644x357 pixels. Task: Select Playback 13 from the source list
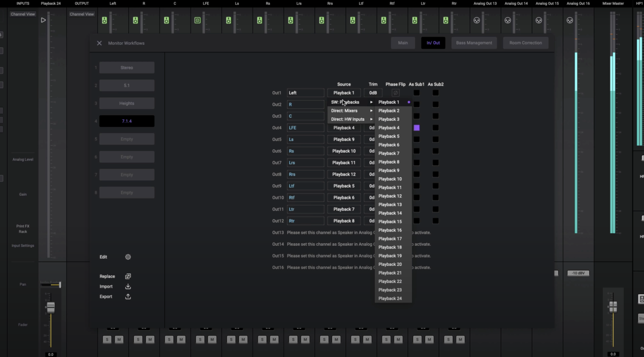(x=390, y=204)
